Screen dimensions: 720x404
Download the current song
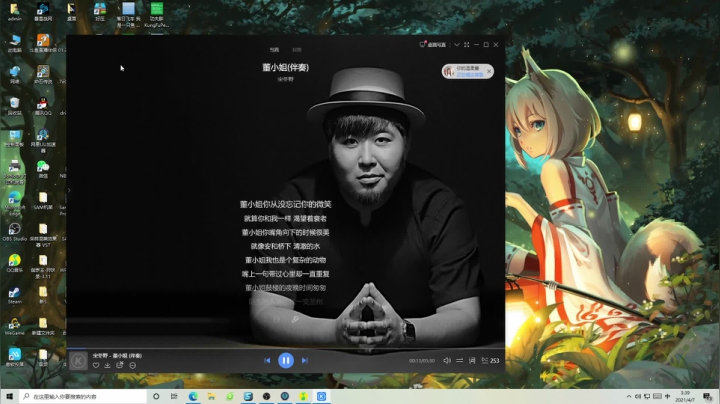point(107,365)
